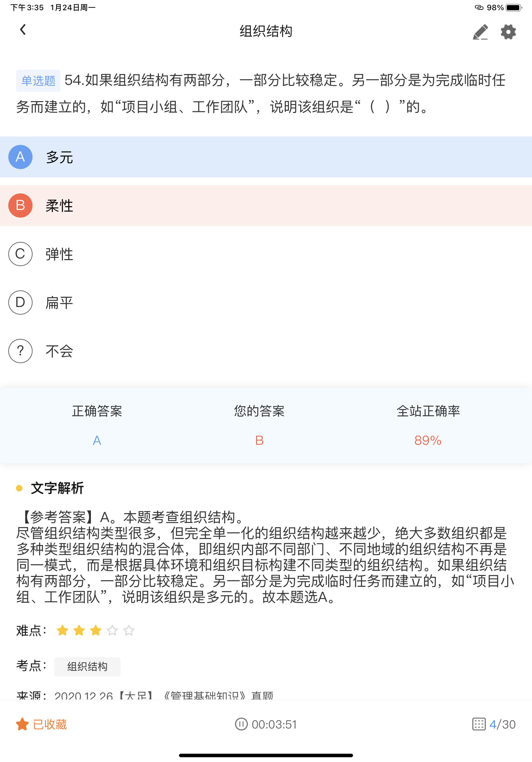Image resolution: width=532 pixels, height=762 pixels.
Task: Tap the 文字解析 section heading
Action: [57, 488]
